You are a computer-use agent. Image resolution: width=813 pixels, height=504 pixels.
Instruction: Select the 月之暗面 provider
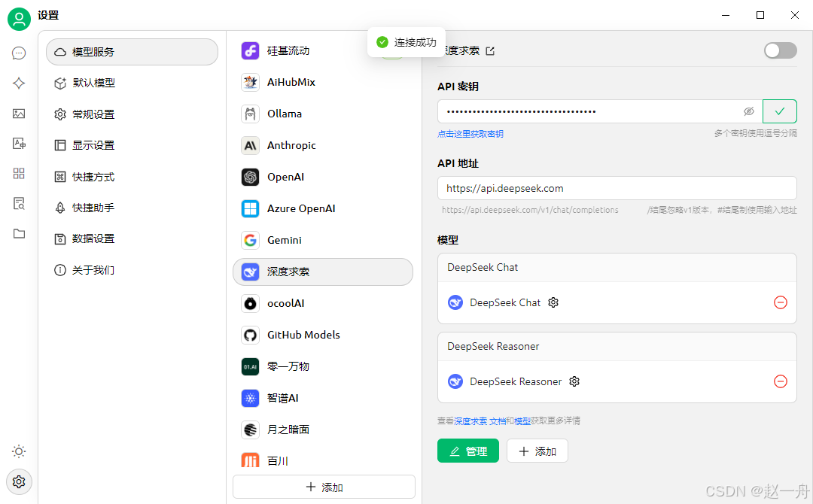point(322,430)
